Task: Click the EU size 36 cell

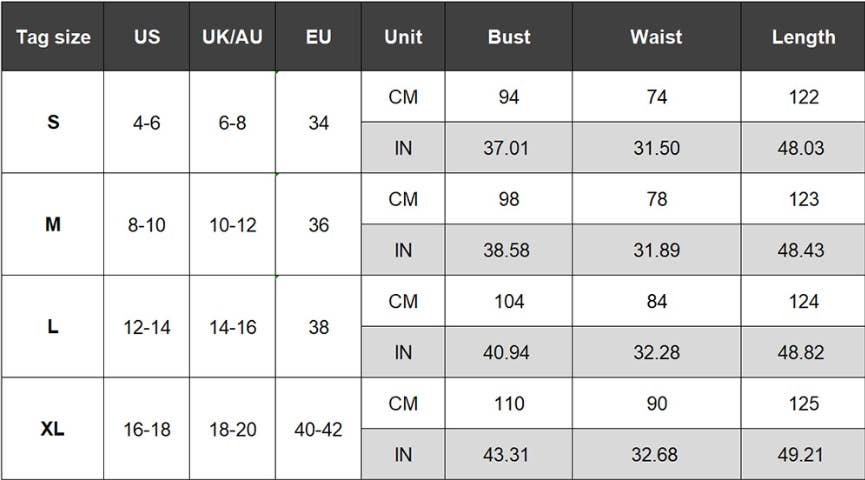Action: [318, 225]
